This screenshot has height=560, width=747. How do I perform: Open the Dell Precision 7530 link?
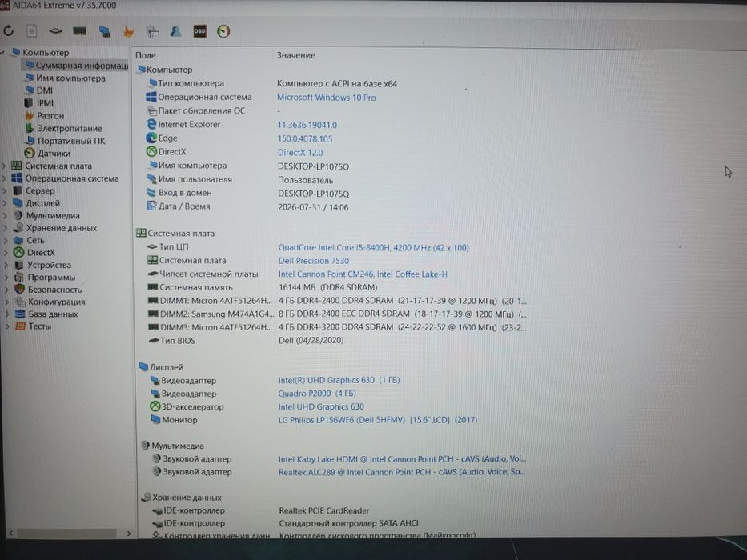[x=314, y=261]
